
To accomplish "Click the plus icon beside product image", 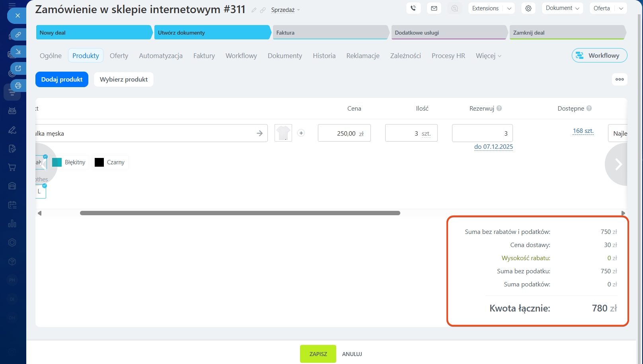I will [x=301, y=133].
